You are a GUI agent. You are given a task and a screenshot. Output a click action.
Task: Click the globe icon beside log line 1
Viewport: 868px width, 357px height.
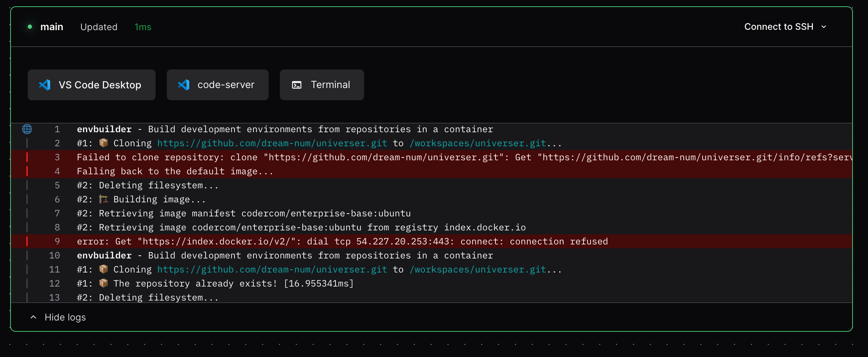pyautogui.click(x=27, y=129)
